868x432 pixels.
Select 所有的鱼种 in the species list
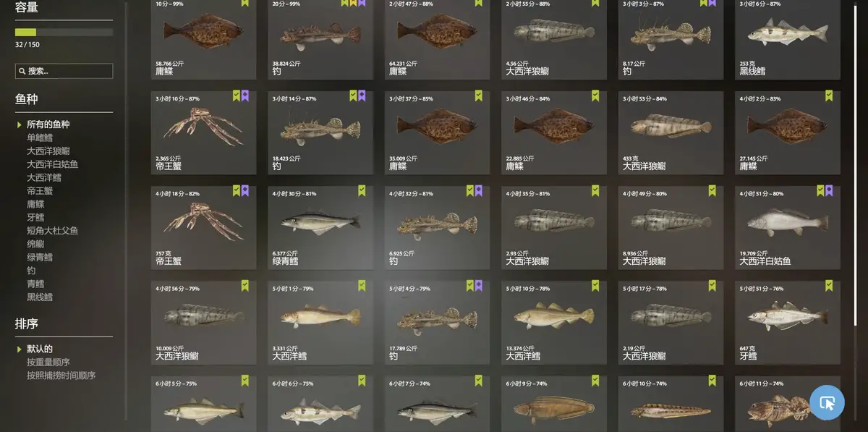(48, 124)
